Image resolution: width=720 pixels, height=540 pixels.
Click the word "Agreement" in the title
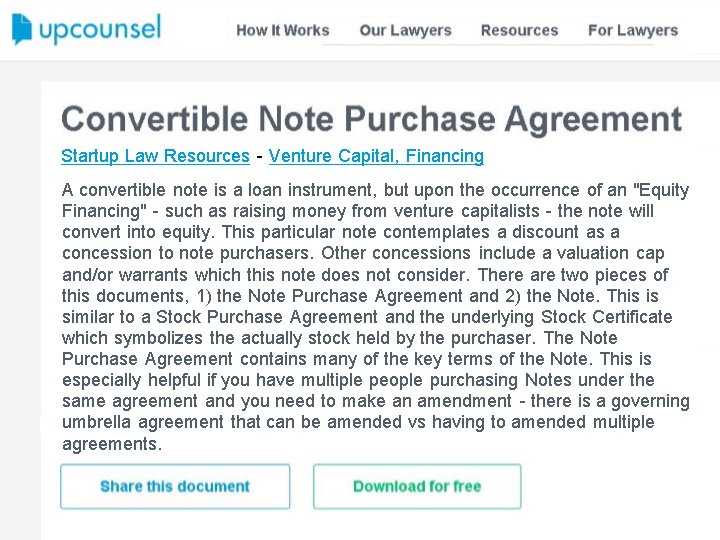593,119
